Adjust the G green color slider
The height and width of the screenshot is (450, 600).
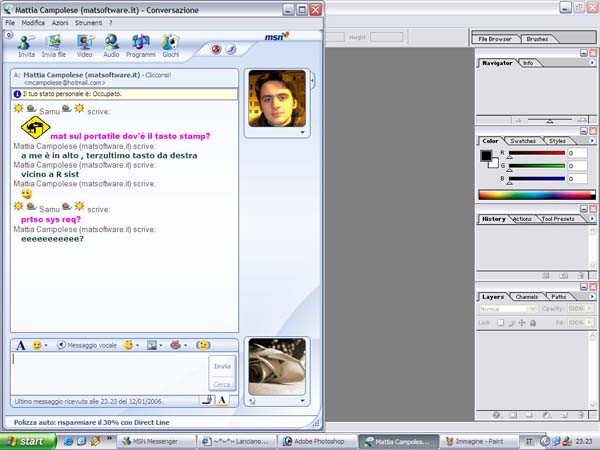536,166
